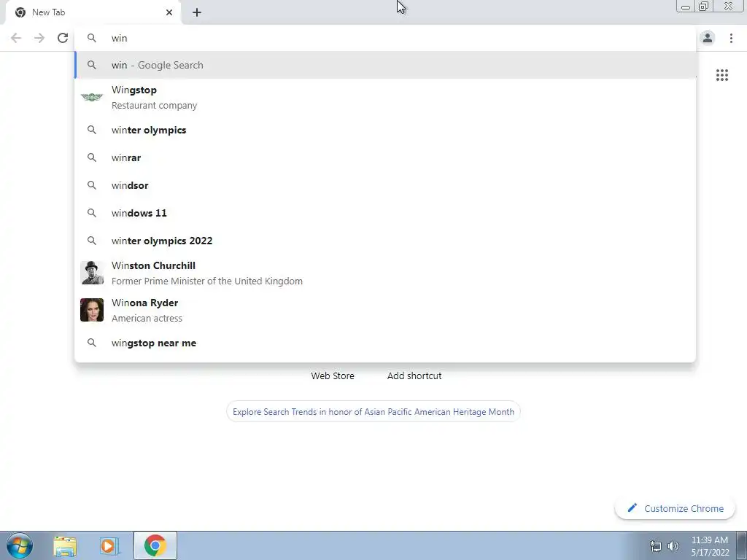
Task: Choose the Winston Churchill suggestion
Action: pyautogui.click(x=385, y=273)
